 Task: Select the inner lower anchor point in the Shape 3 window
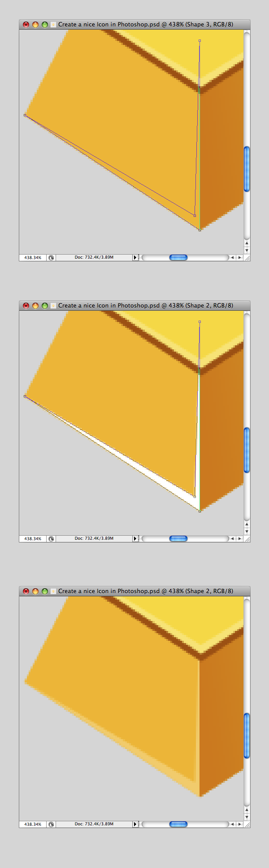[x=195, y=216]
